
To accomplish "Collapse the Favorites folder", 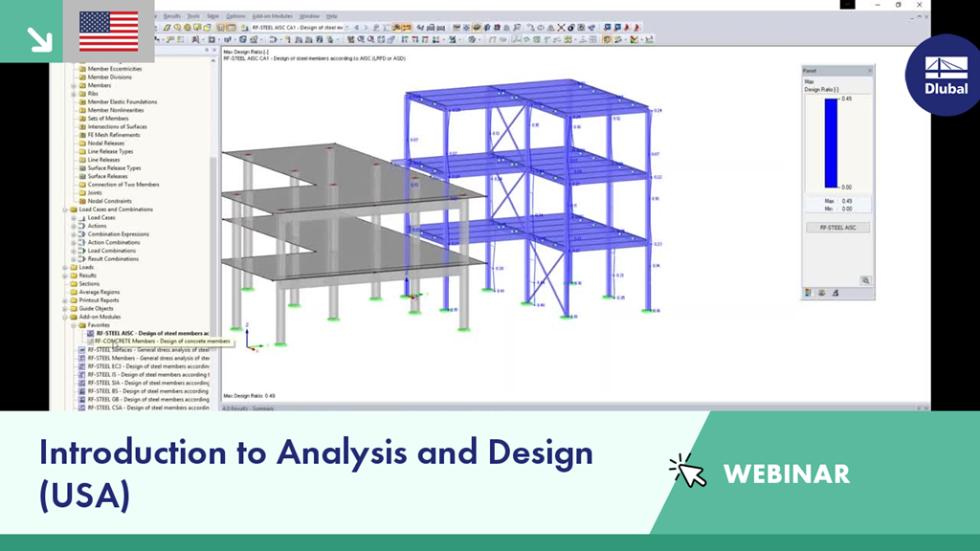I will point(74,325).
